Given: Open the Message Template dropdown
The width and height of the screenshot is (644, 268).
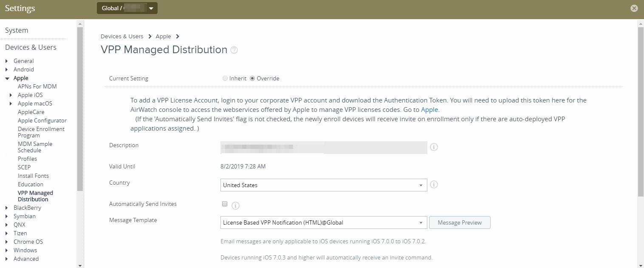Looking at the screenshot, I should pos(324,222).
